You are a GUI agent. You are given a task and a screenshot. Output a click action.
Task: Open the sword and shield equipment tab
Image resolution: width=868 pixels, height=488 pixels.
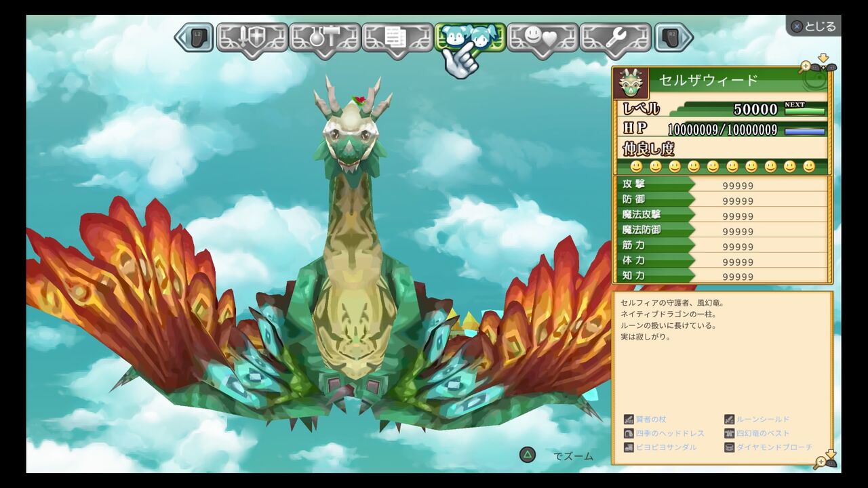point(252,39)
